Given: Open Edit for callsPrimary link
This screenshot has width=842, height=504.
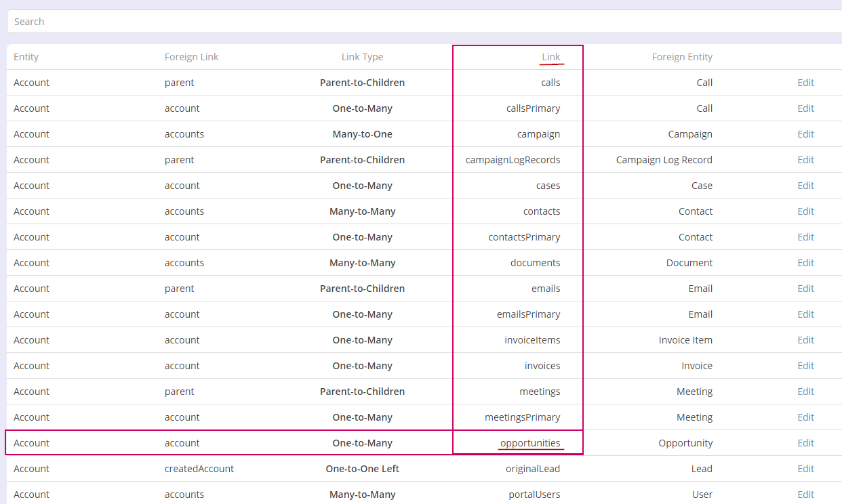Looking at the screenshot, I should pyautogui.click(x=805, y=108).
